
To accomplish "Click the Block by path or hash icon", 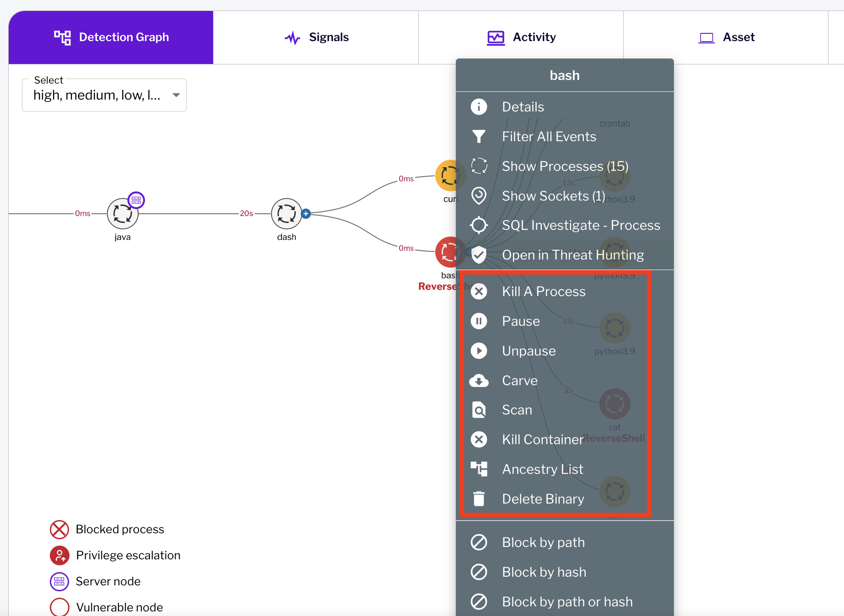I will pyautogui.click(x=479, y=602).
